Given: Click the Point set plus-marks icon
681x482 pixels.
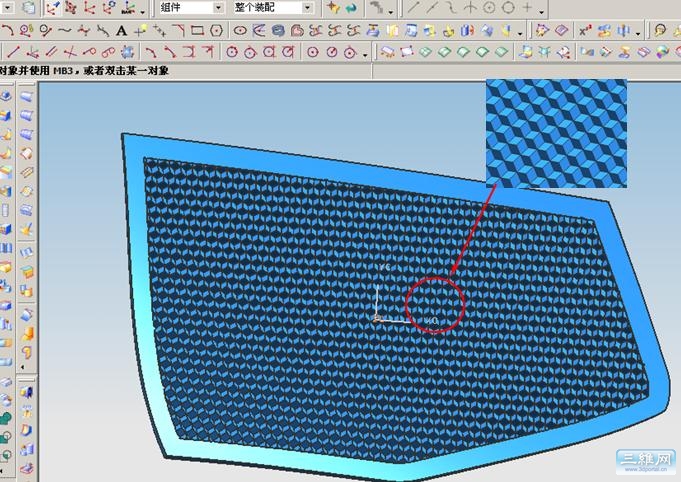Looking at the screenshot, I should pos(159,31).
